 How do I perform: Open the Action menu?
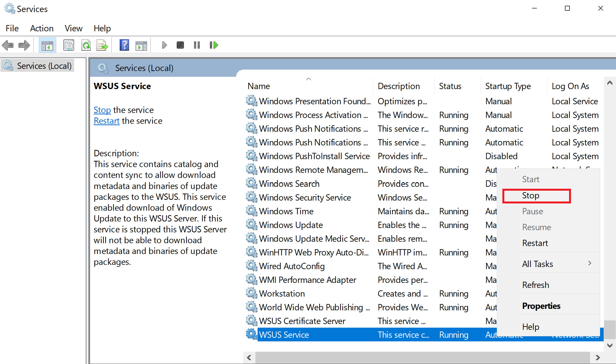pos(42,28)
